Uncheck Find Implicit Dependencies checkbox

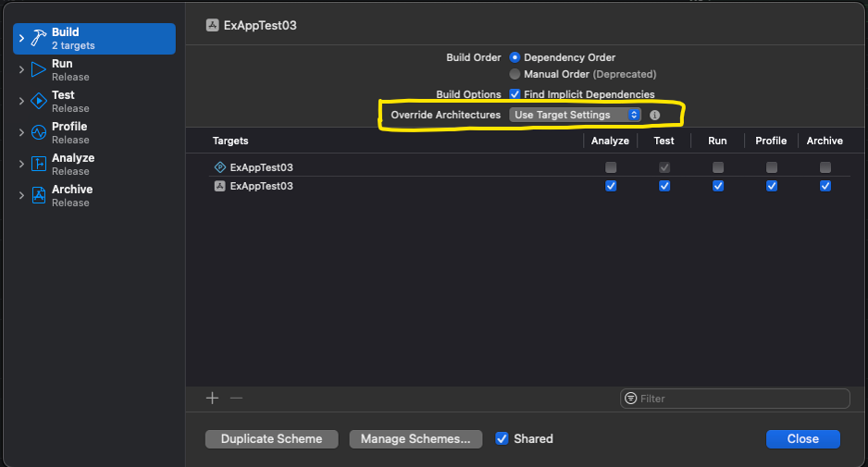pos(515,94)
